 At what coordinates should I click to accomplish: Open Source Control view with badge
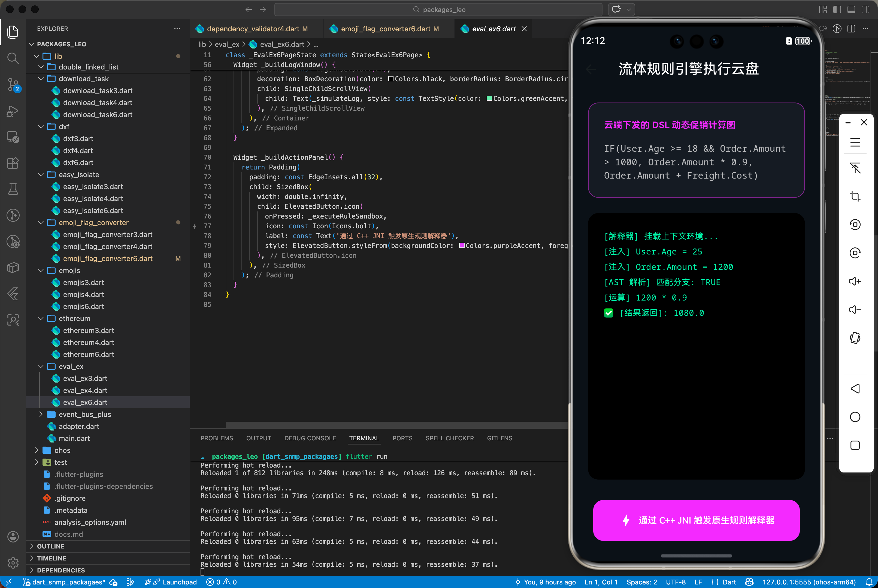(13, 85)
